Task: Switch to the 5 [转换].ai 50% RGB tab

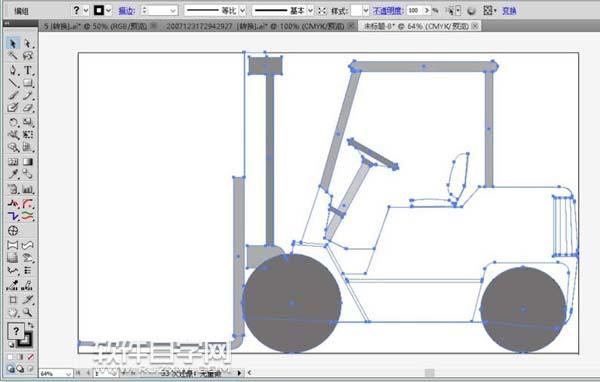Action: 95,26
